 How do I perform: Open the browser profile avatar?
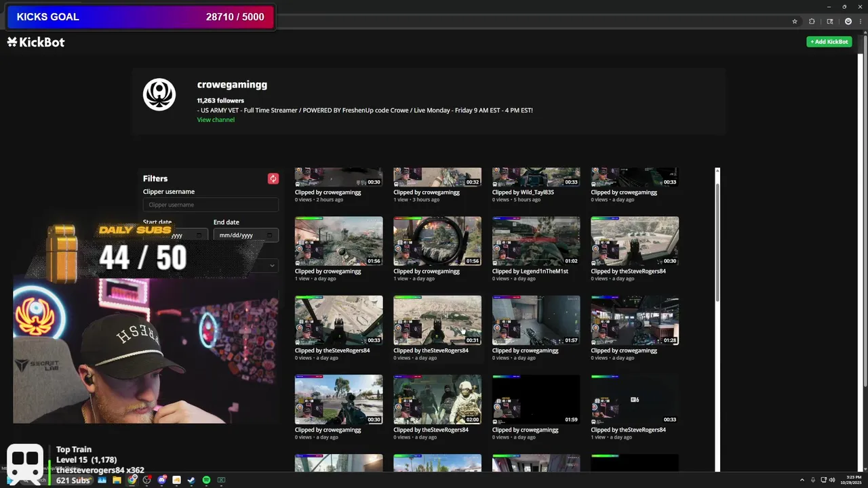click(x=848, y=21)
